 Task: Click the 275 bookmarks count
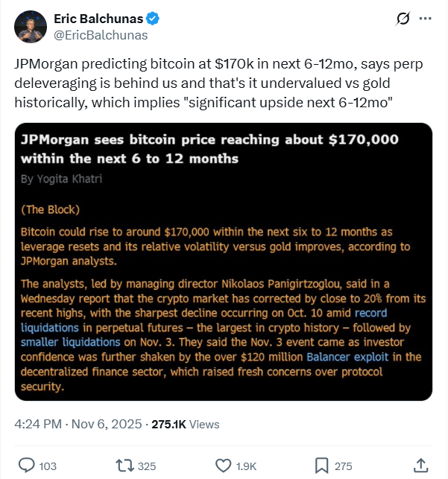pyautogui.click(x=343, y=466)
